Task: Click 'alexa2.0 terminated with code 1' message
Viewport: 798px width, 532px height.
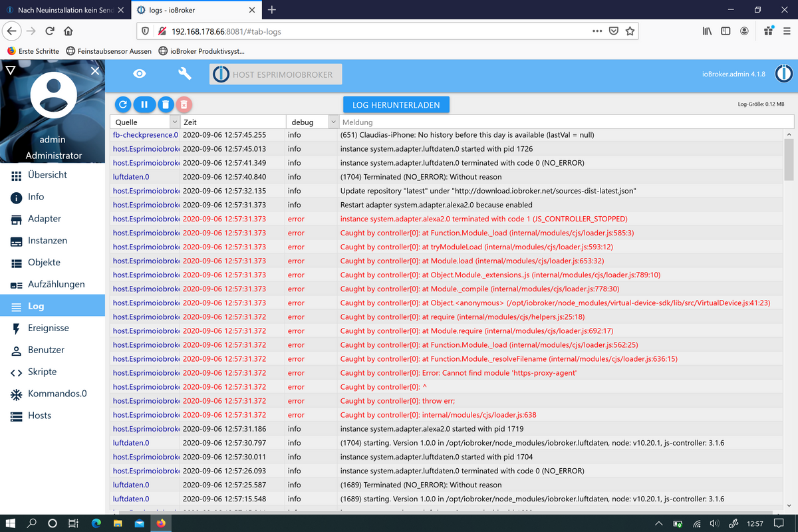Action: [x=483, y=219]
